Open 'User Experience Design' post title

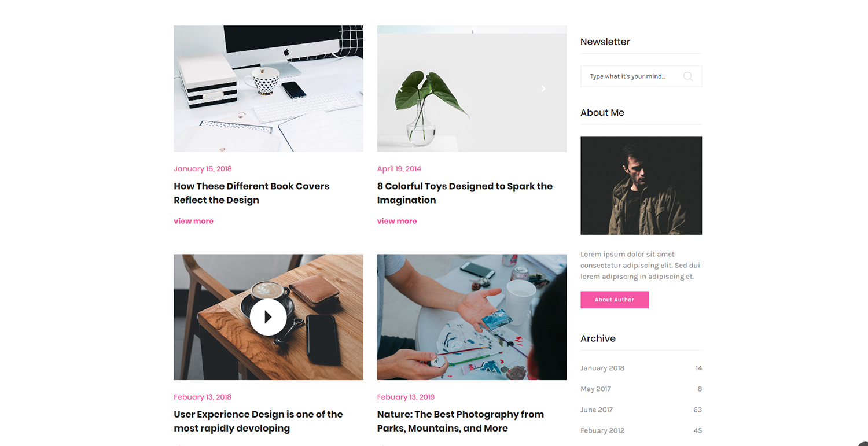click(x=258, y=421)
